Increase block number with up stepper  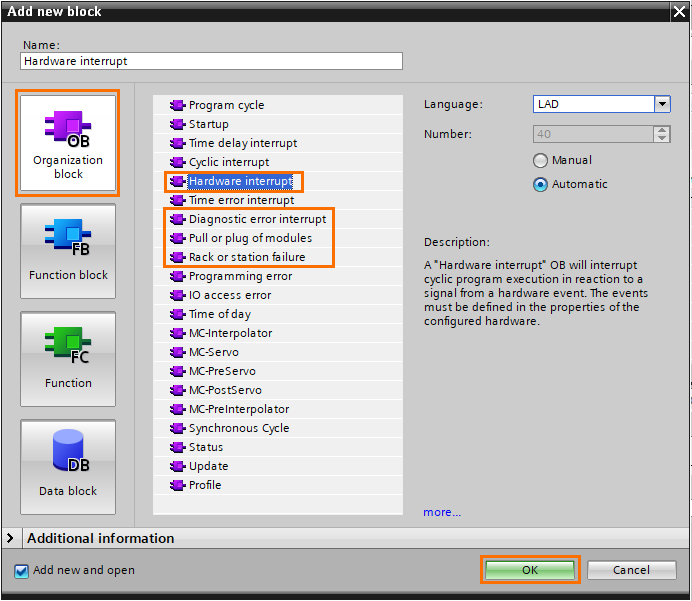[x=662, y=130]
